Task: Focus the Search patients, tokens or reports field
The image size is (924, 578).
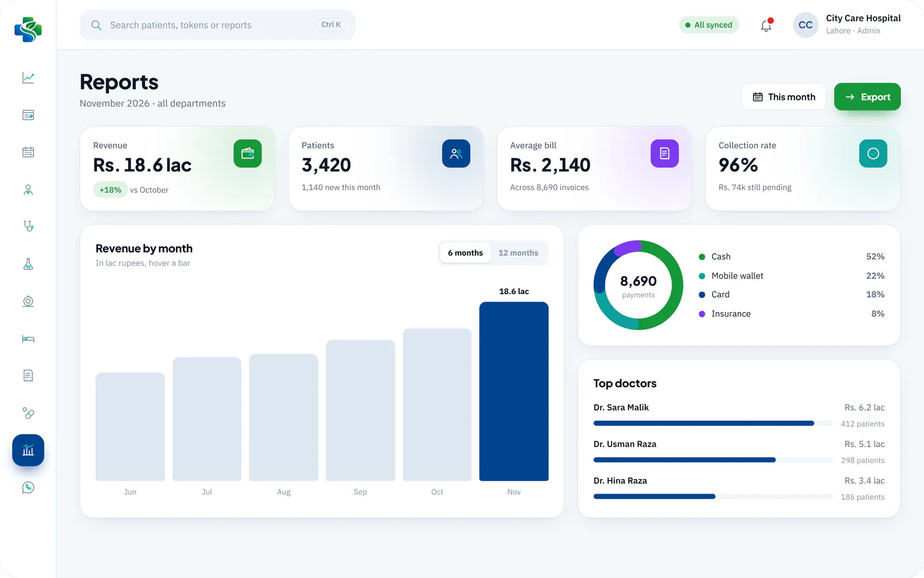Action: coord(217,25)
